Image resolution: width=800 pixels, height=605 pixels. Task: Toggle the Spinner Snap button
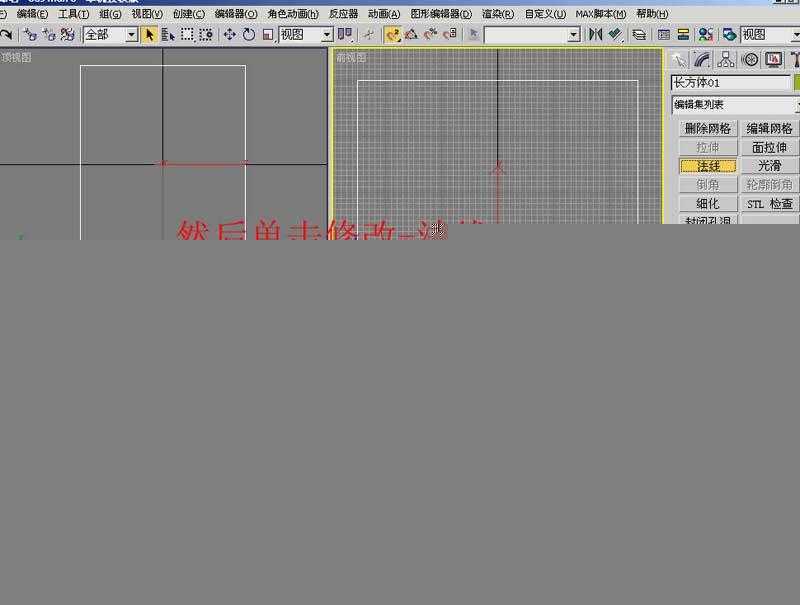point(449,35)
